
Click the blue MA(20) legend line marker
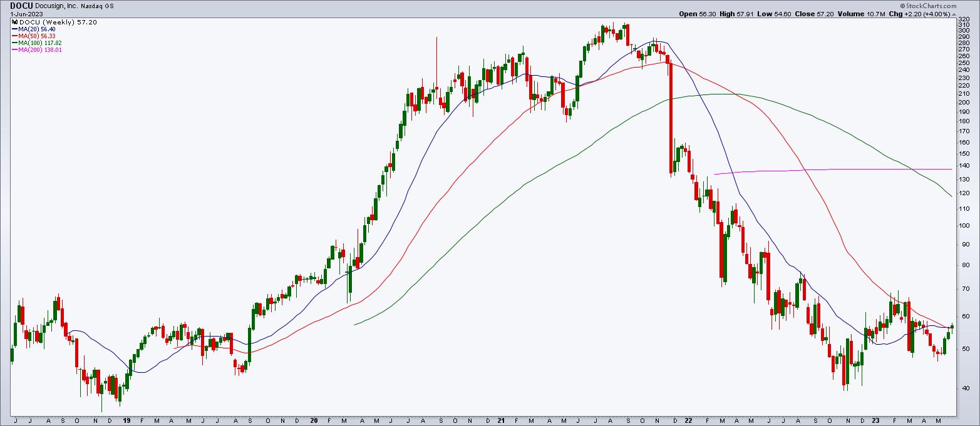click(x=14, y=29)
